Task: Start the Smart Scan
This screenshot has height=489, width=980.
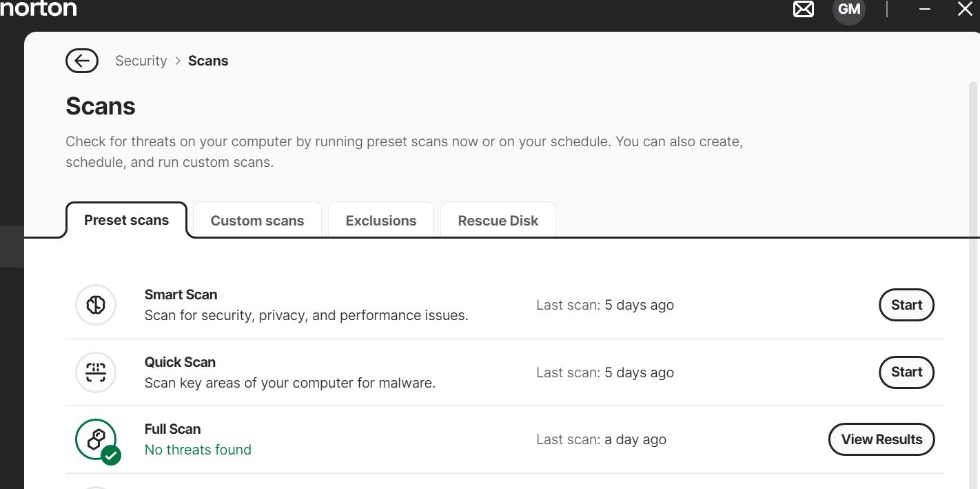Action: click(906, 305)
